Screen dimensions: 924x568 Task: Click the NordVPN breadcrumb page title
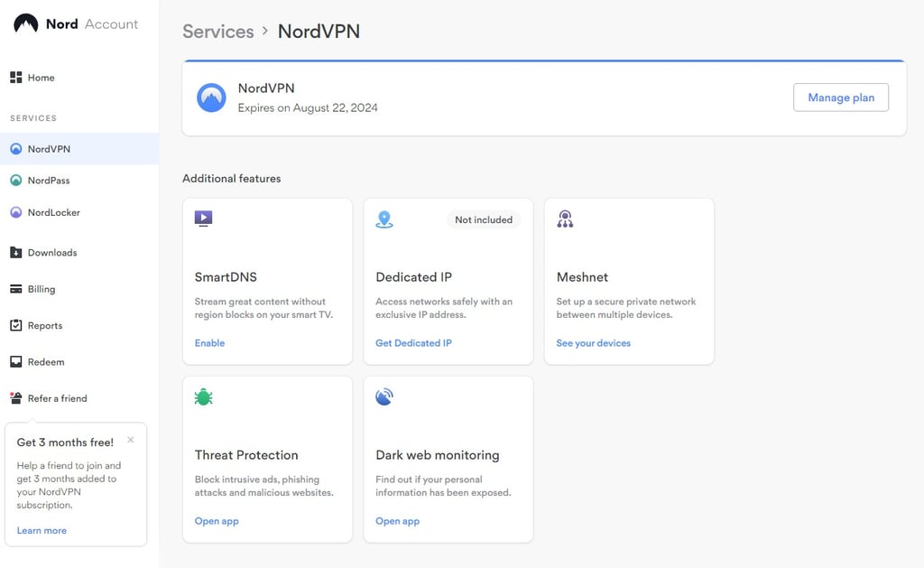(319, 32)
